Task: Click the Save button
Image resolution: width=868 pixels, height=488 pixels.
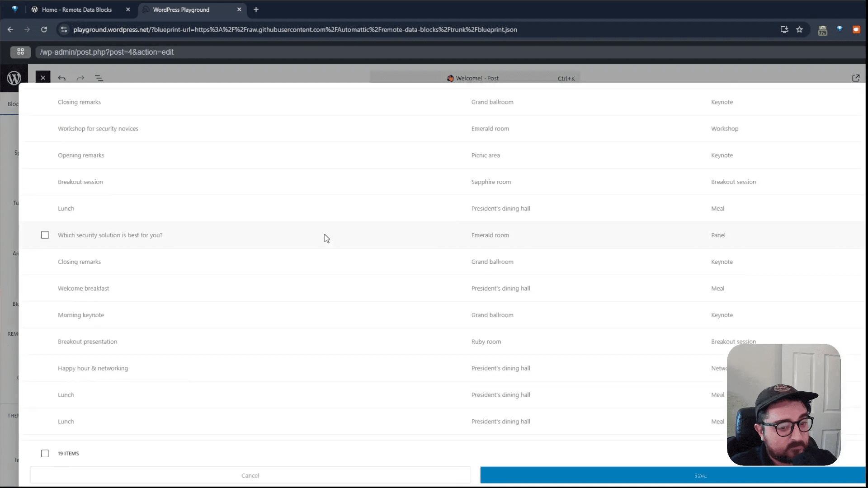Action: click(x=700, y=475)
